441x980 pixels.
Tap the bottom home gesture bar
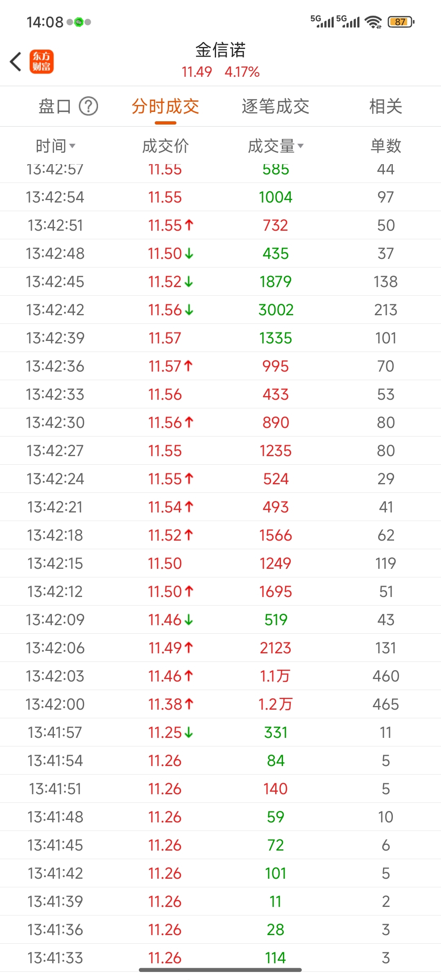pyautogui.click(x=220, y=969)
